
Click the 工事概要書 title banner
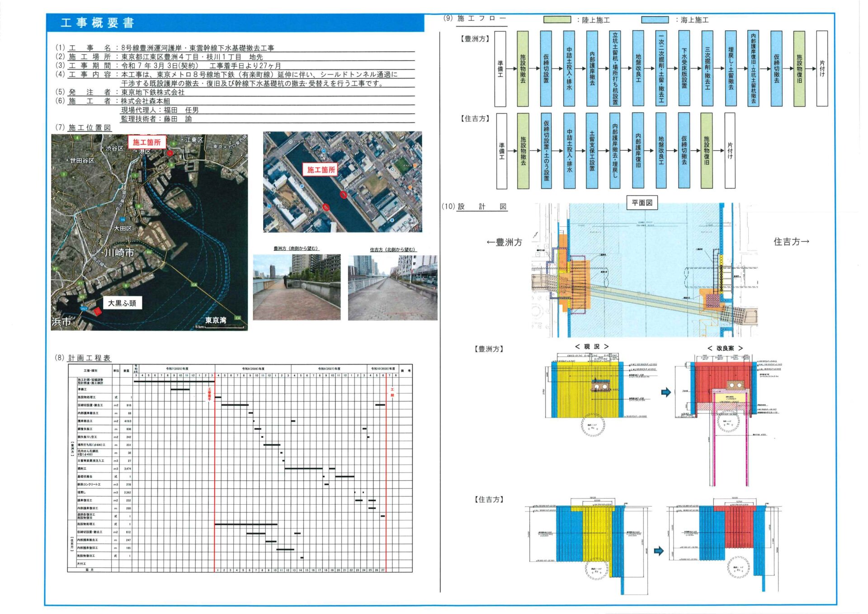coord(235,23)
